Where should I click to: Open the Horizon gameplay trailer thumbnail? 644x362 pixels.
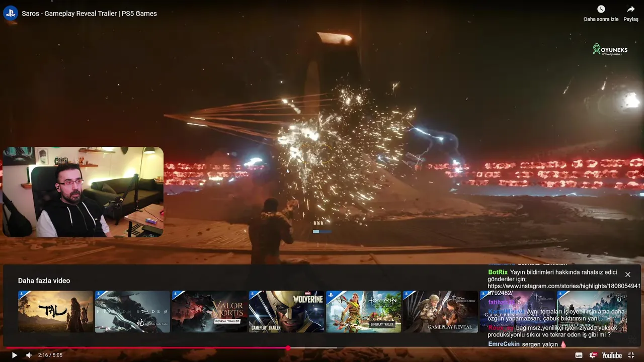point(363,311)
